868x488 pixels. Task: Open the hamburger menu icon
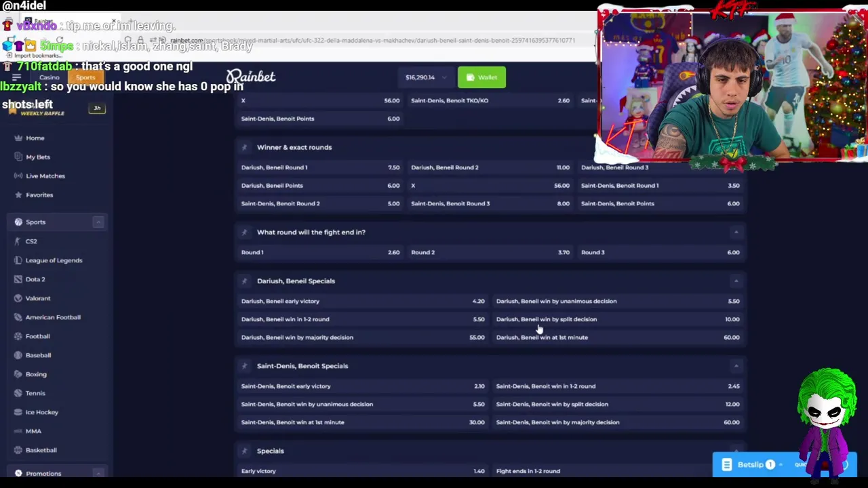[x=16, y=77]
